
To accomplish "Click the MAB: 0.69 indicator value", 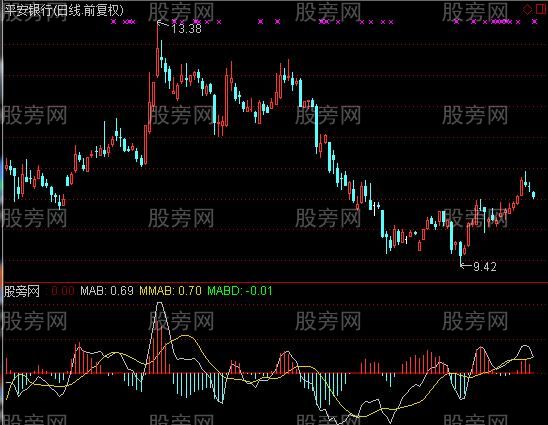I will (x=107, y=291).
